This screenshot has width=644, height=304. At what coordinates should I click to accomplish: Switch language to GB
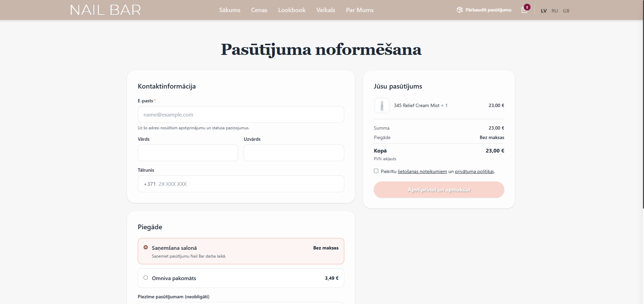tap(566, 11)
